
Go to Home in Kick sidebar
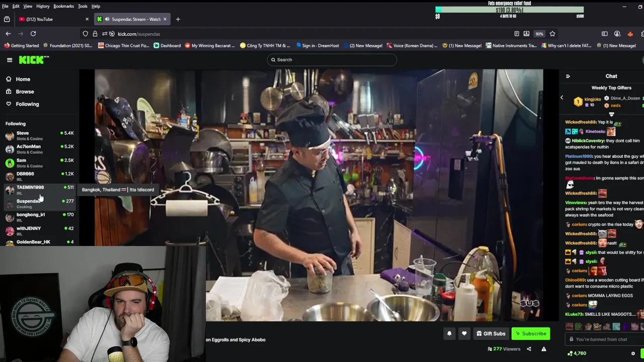point(23,79)
